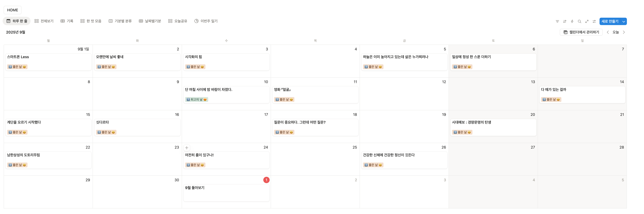Go to previous month arrow

608,32
